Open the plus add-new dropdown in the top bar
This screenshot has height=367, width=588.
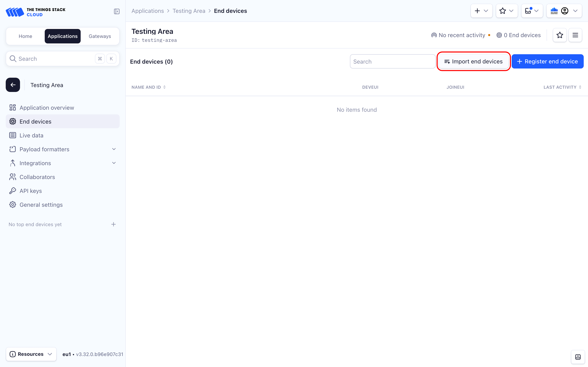[x=481, y=11]
